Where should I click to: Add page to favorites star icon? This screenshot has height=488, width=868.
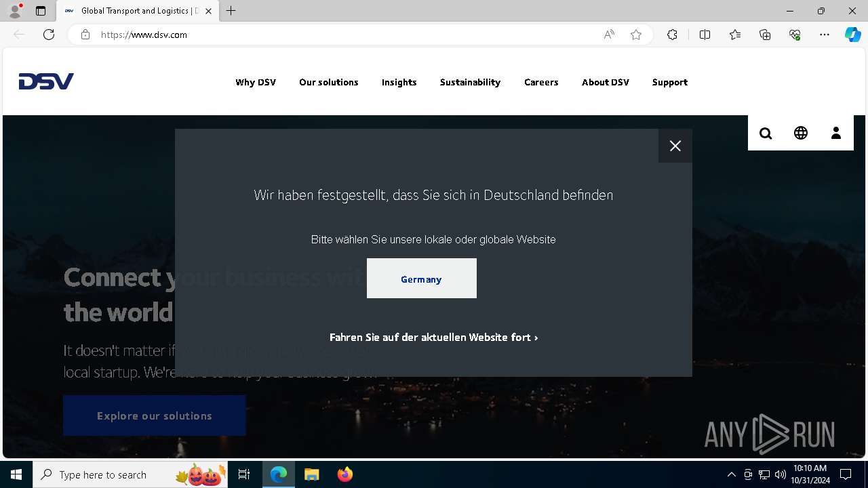click(636, 35)
